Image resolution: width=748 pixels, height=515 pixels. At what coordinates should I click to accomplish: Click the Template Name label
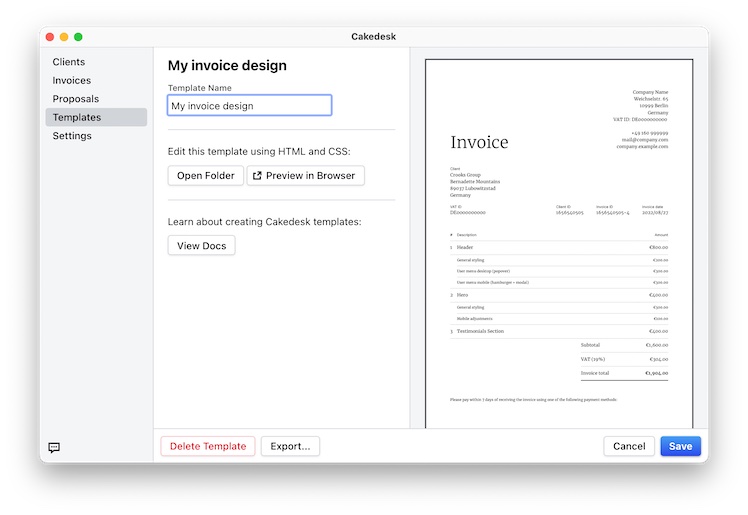pyautogui.click(x=200, y=88)
